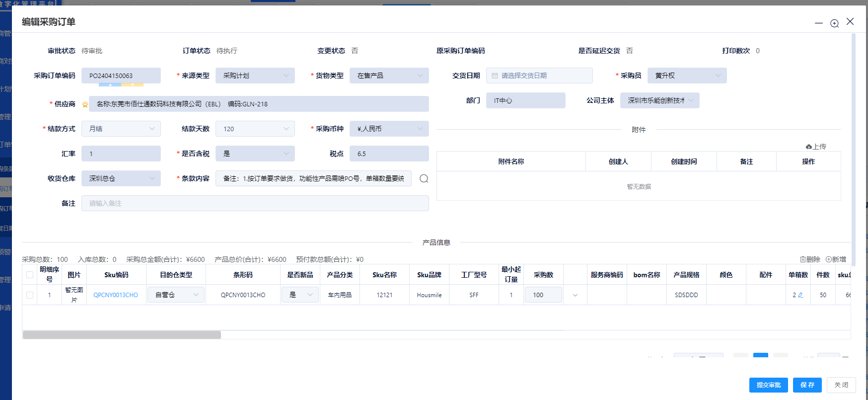Minimize the 编辑采购订单 dialog
The height and width of the screenshot is (400, 868).
click(818, 23)
